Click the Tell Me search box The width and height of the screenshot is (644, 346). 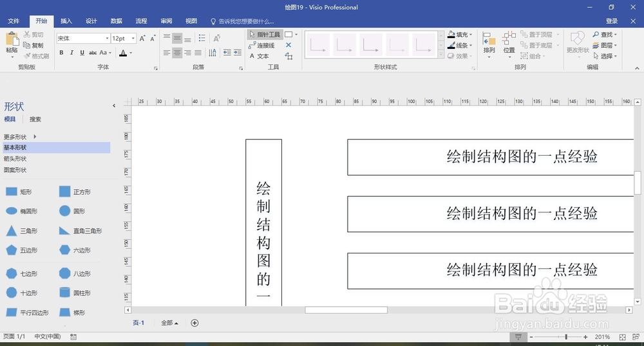point(242,21)
